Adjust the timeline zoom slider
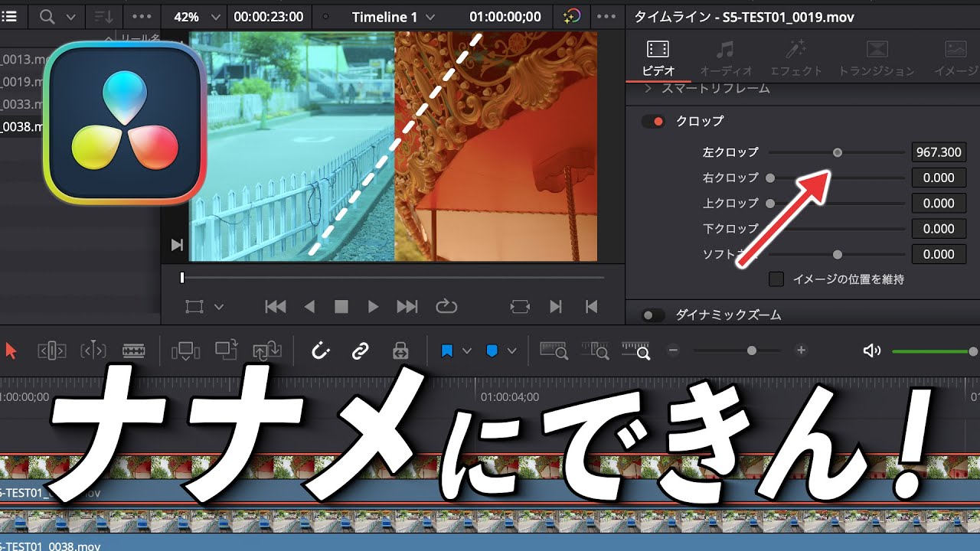Viewport: 980px width, 551px height. point(752,350)
